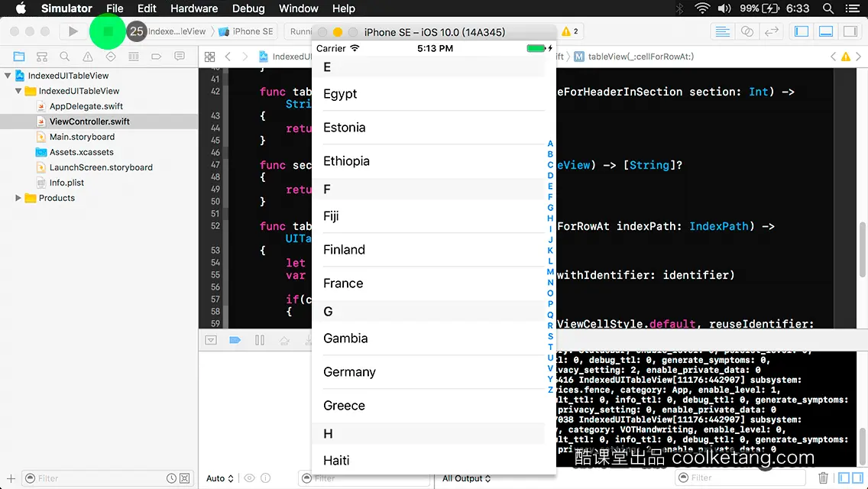868x489 pixels.
Task: Expand the Products folder
Action: [x=18, y=198]
